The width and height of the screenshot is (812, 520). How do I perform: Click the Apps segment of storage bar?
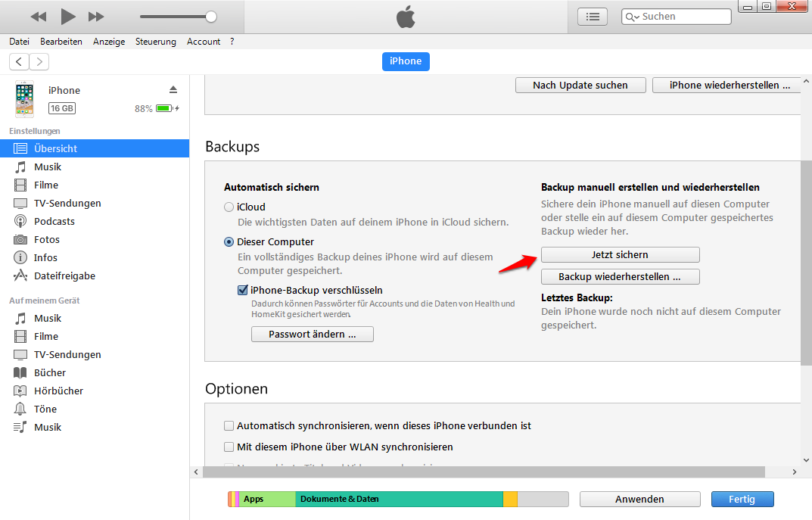(267, 499)
